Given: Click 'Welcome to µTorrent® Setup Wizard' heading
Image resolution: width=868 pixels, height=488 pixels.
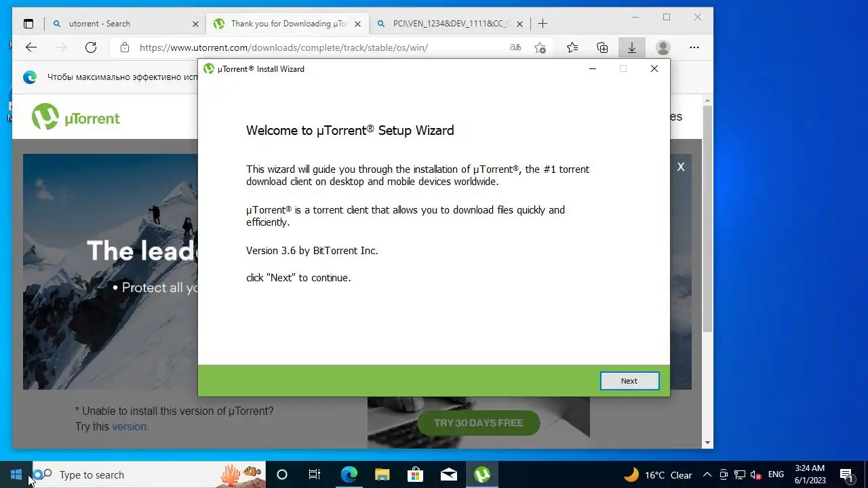Looking at the screenshot, I should coord(350,131).
